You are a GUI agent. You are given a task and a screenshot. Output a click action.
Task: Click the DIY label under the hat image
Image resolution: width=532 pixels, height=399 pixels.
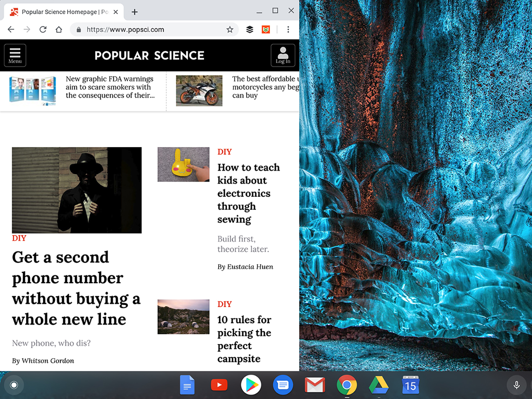[x=19, y=238]
